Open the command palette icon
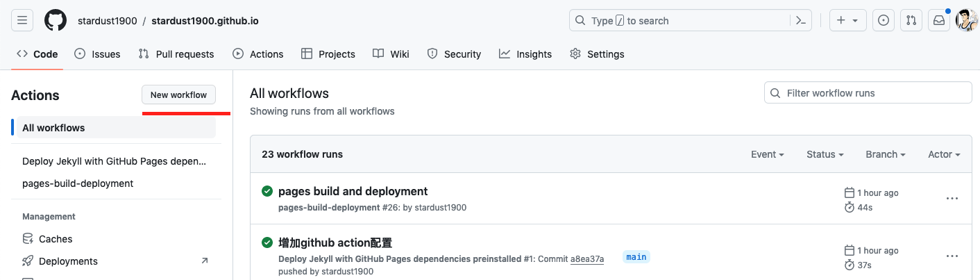Image resolution: width=980 pixels, height=280 pixels. (x=800, y=21)
